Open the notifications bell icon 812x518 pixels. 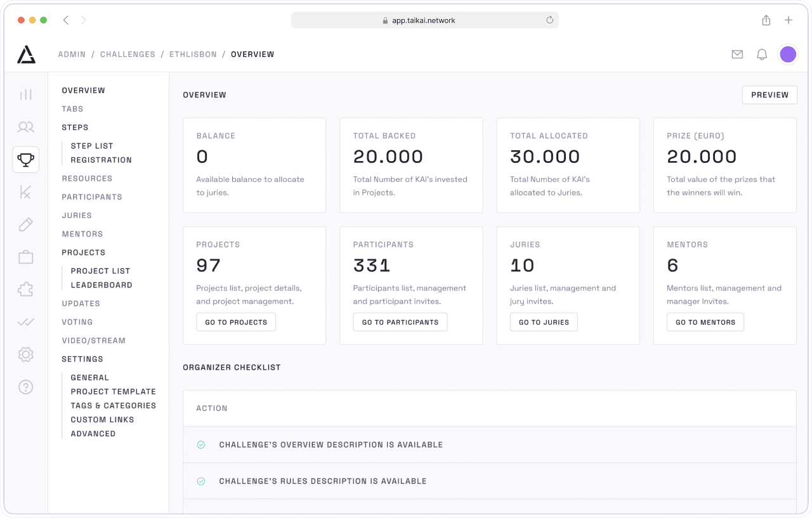tap(762, 54)
